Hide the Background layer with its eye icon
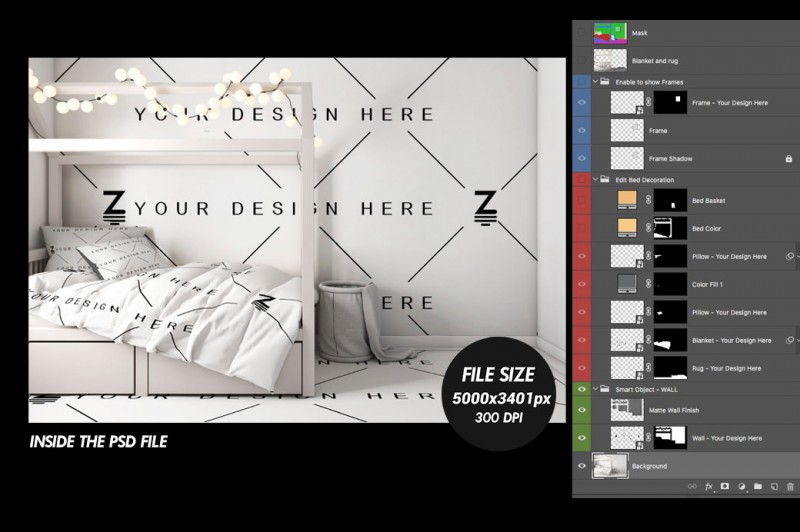Image resolution: width=800 pixels, height=532 pixels. 582,466
